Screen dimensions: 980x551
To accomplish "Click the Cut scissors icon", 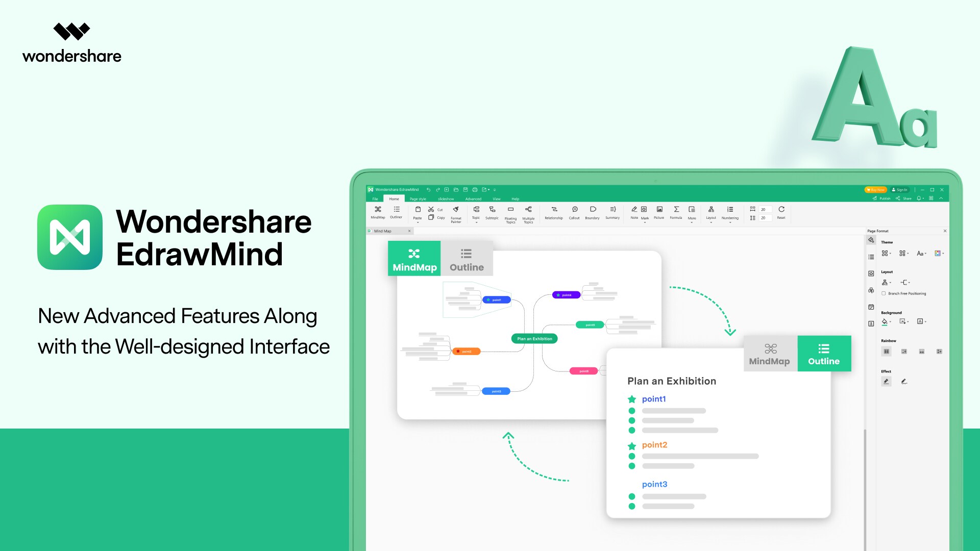I will (x=431, y=210).
